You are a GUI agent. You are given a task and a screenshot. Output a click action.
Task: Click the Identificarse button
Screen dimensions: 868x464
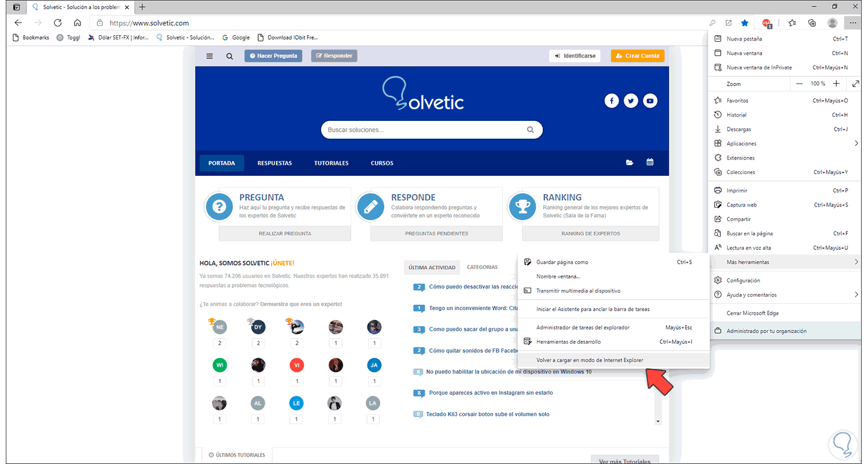click(x=575, y=56)
